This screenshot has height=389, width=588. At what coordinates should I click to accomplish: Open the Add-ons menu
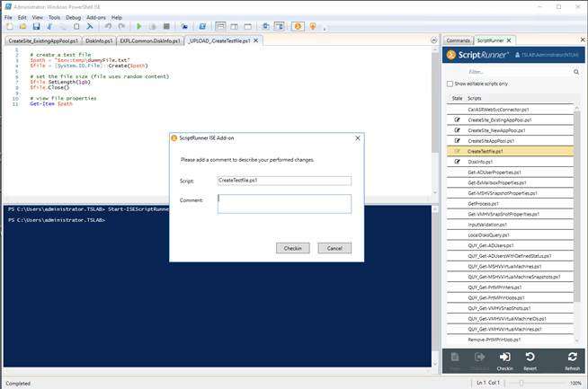(x=96, y=18)
